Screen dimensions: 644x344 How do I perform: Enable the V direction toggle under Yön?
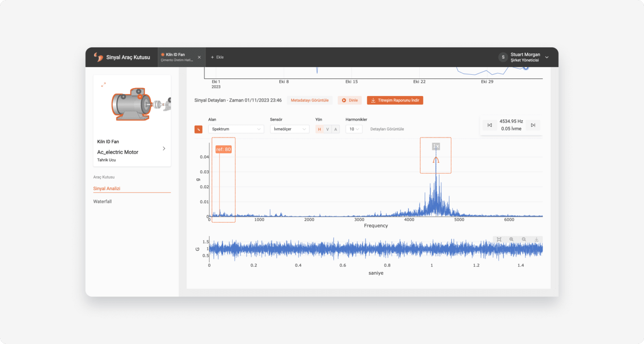coord(327,129)
